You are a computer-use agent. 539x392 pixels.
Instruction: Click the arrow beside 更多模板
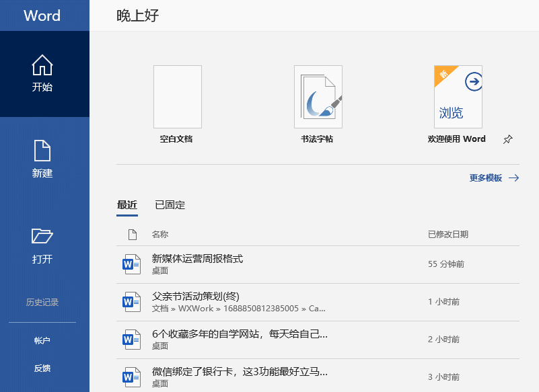tap(514, 178)
